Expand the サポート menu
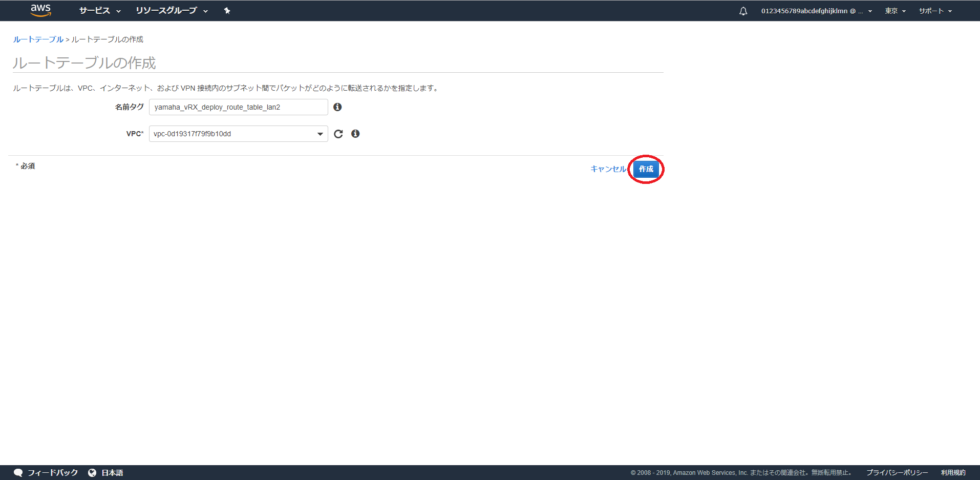This screenshot has height=480, width=980. point(934,10)
